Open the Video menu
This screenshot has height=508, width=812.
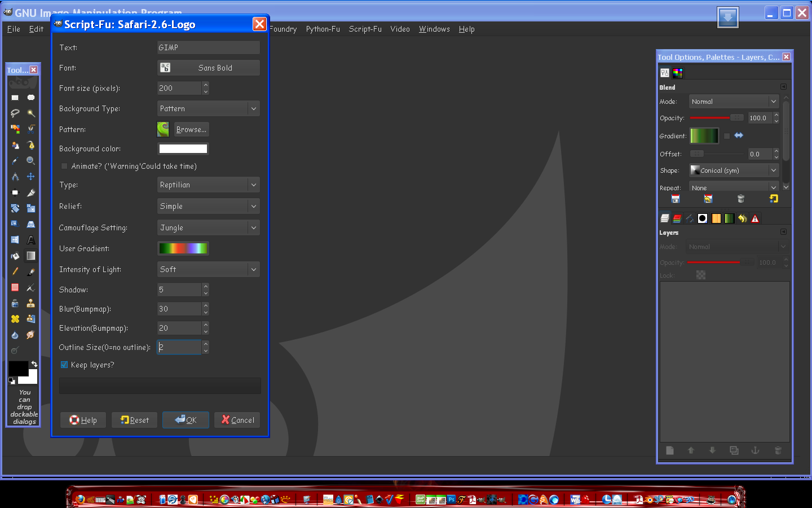tap(400, 29)
